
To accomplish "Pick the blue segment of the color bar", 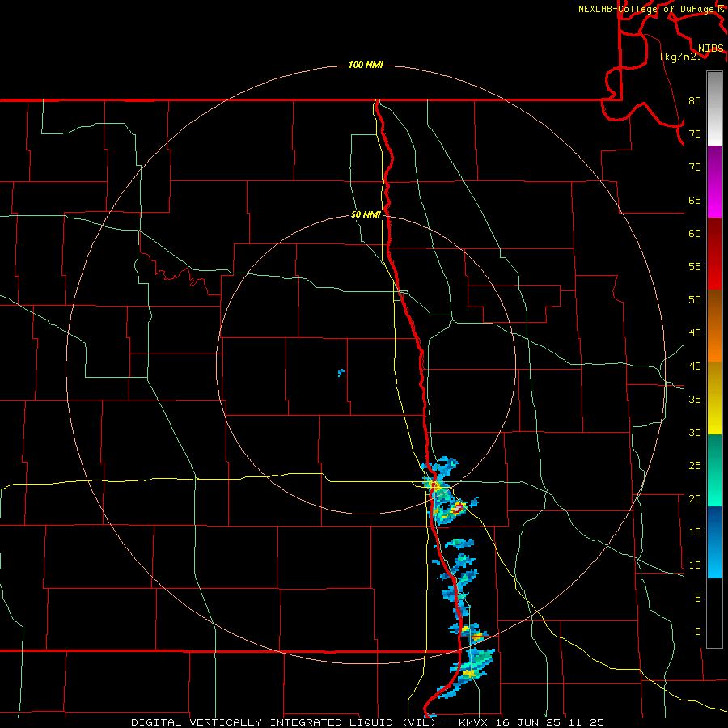I will tap(714, 542).
